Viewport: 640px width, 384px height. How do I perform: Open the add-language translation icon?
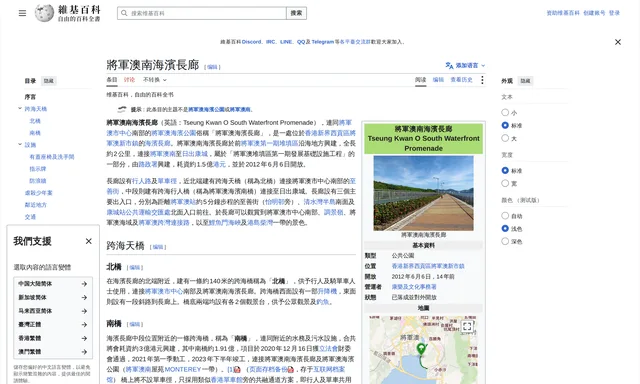(x=449, y=65)
